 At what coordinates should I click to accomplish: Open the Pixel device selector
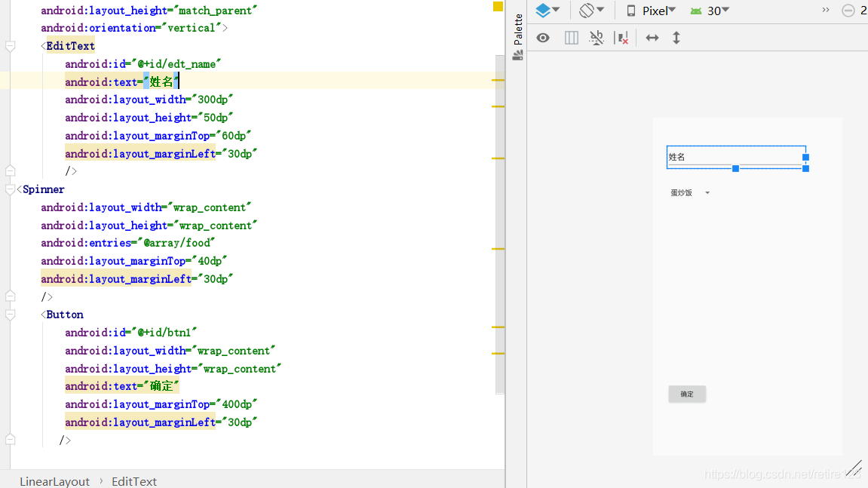click(651, 11)
